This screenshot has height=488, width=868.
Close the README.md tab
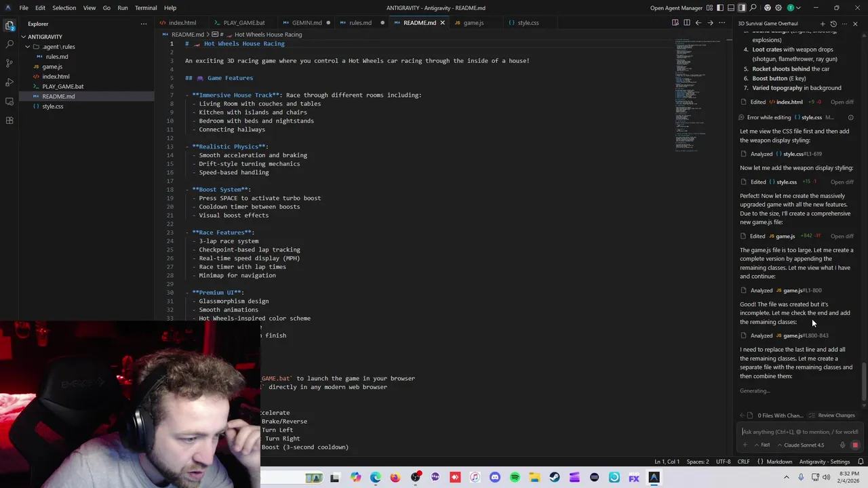[442, 23]
